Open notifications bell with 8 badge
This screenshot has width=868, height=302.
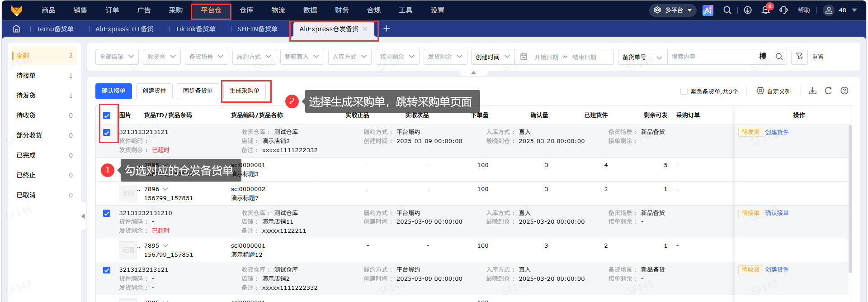tap(766, 10)
